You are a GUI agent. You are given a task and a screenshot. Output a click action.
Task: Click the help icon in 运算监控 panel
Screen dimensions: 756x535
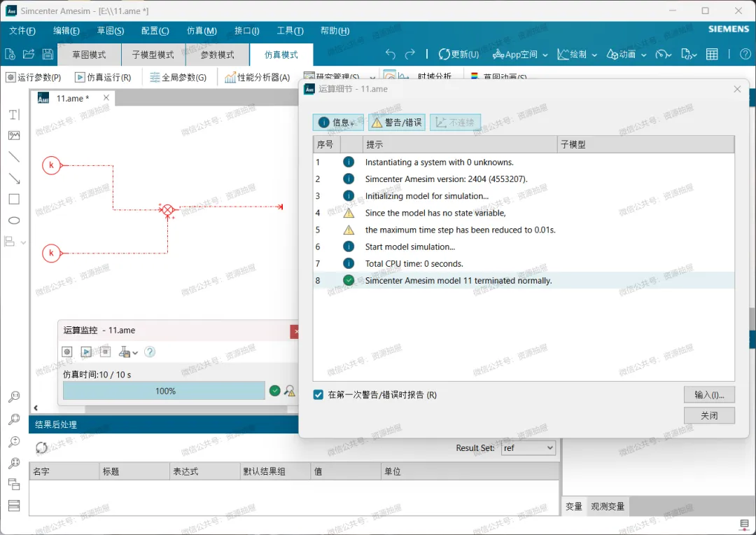click(150, 352)
